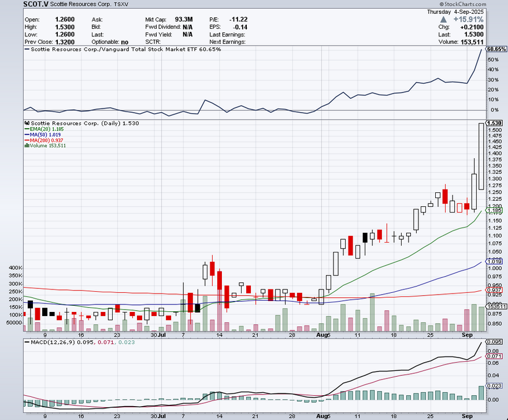Click the MA(200) 0.937 legend entry
This screenshot has height=420, width=508.
(x=44, y=140)
